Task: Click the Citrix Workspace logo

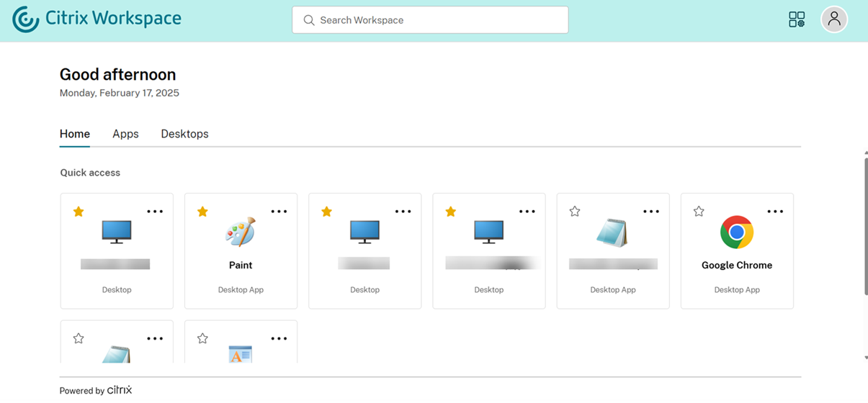Action: click(x=97, y=19)
